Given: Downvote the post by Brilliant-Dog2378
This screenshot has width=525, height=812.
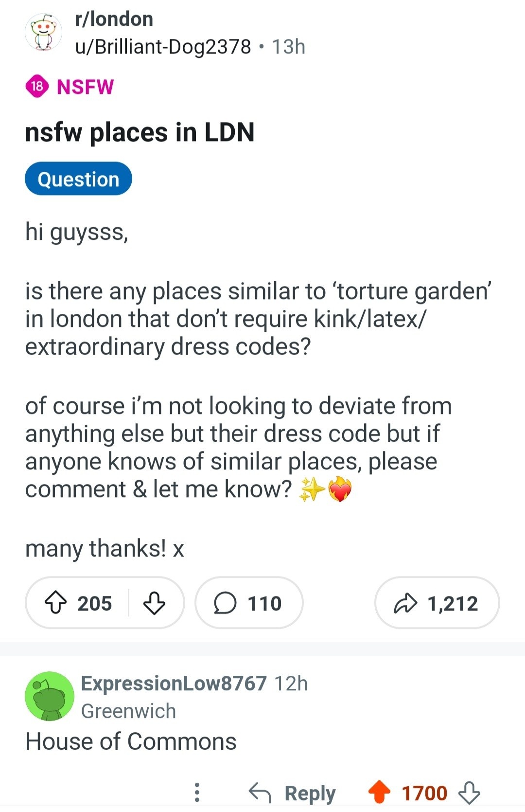Looking at the screenshot, I should (x=155, y=603).
